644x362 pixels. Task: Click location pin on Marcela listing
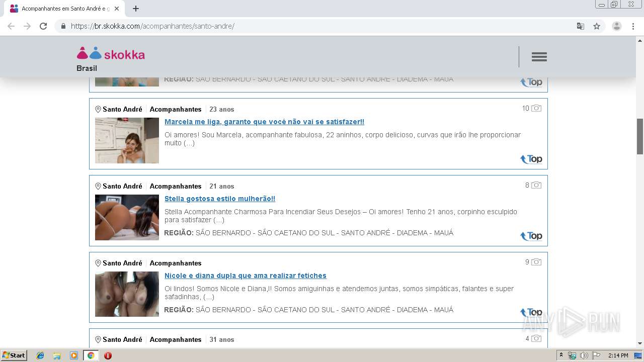point(98,110)
